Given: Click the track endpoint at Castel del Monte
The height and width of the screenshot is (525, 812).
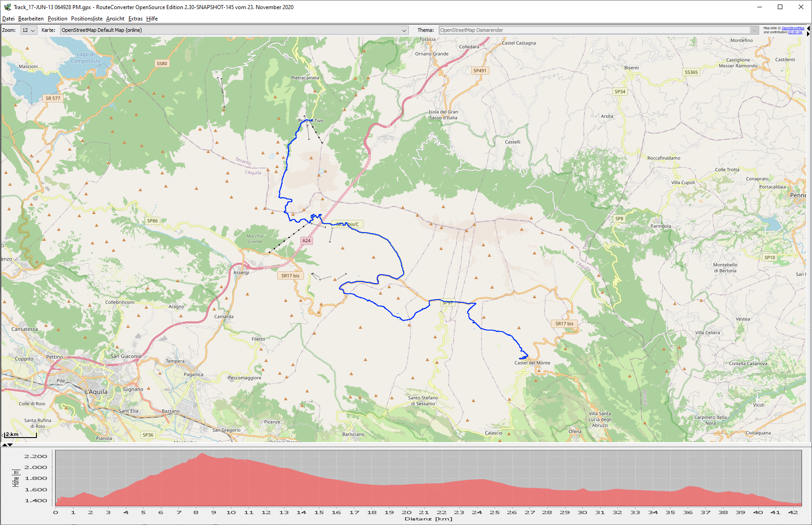Looking at the screenshot, I should point(520,358).
